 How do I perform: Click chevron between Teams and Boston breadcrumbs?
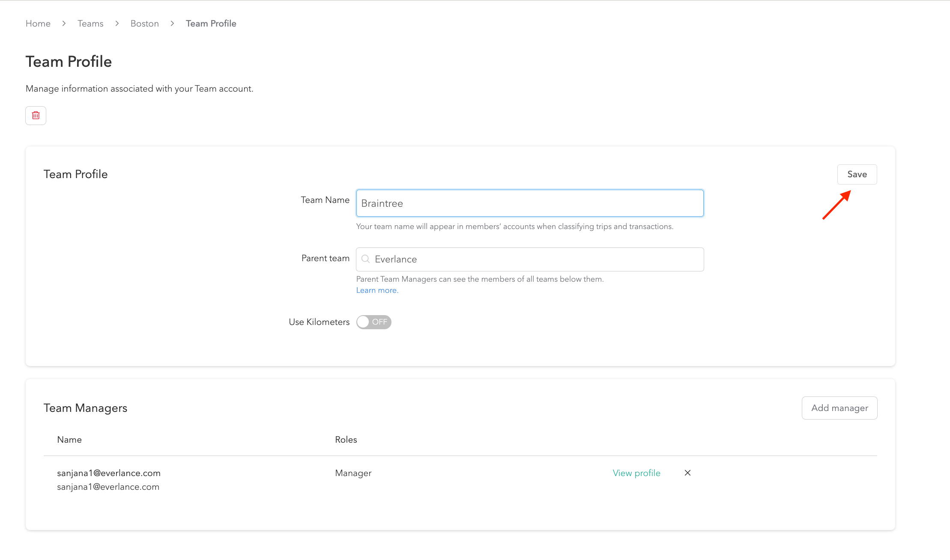[117, 24]
